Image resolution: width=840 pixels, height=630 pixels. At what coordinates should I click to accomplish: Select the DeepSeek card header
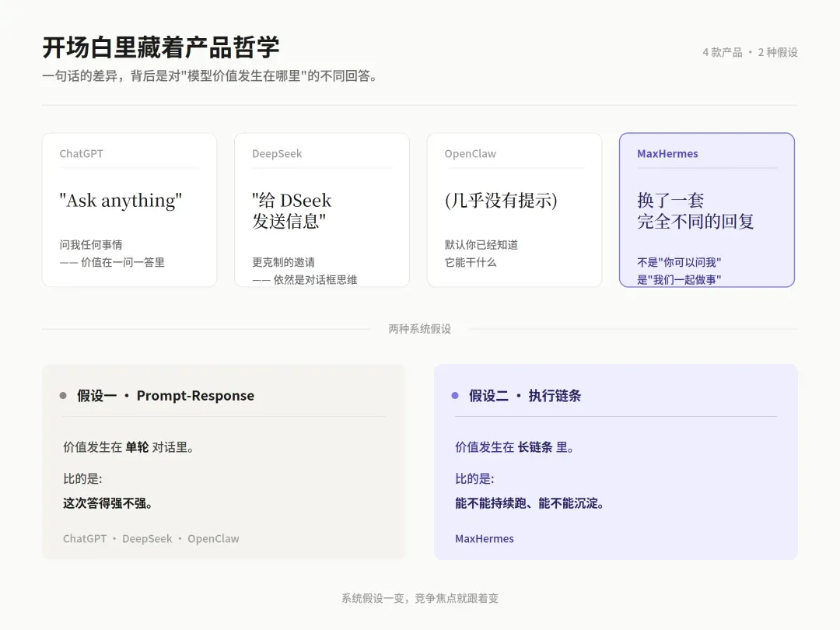coord(277,154)
